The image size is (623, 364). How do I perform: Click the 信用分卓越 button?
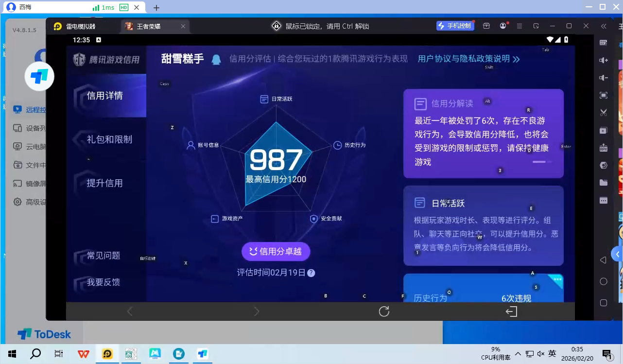(276, 251)
